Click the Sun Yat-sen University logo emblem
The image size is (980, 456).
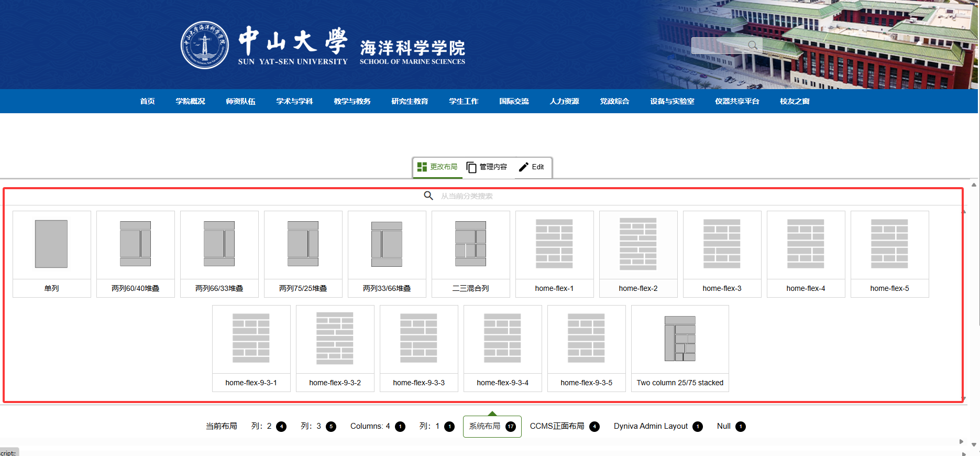coord(205,45)
